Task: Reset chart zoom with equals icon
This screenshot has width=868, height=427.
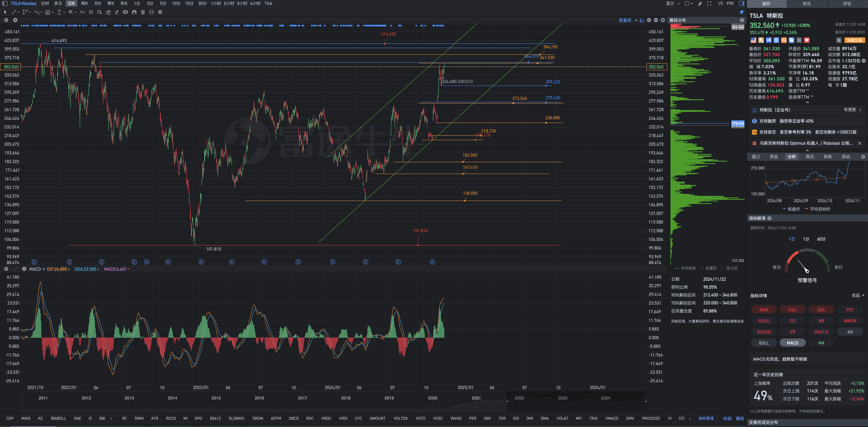Action: point(649,20)
